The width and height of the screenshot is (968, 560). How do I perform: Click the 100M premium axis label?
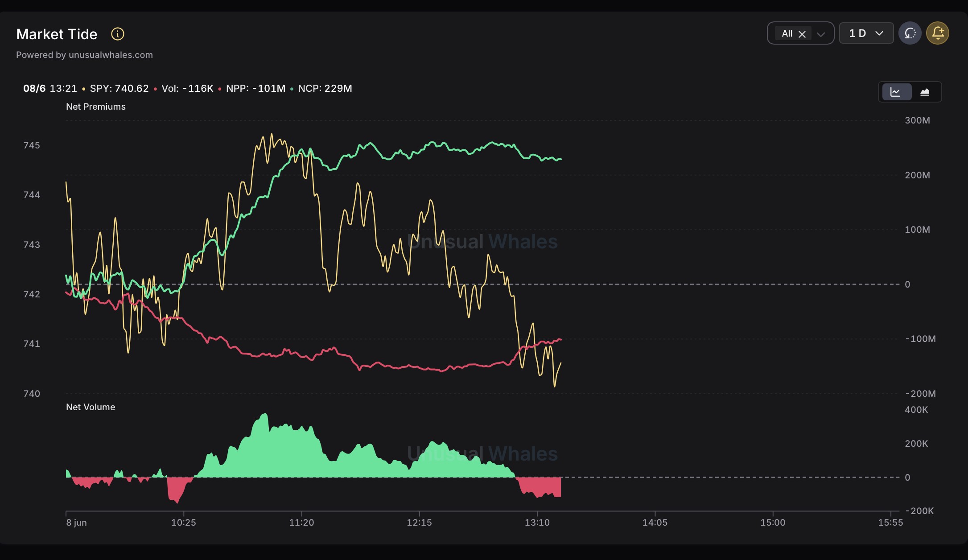point(918,230)
